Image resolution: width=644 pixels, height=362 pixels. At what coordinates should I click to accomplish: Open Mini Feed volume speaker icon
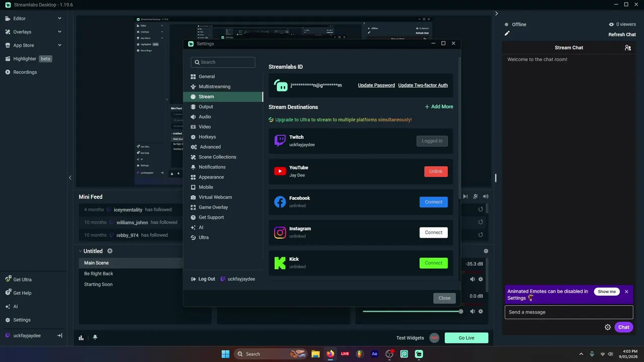coord(486,197)
